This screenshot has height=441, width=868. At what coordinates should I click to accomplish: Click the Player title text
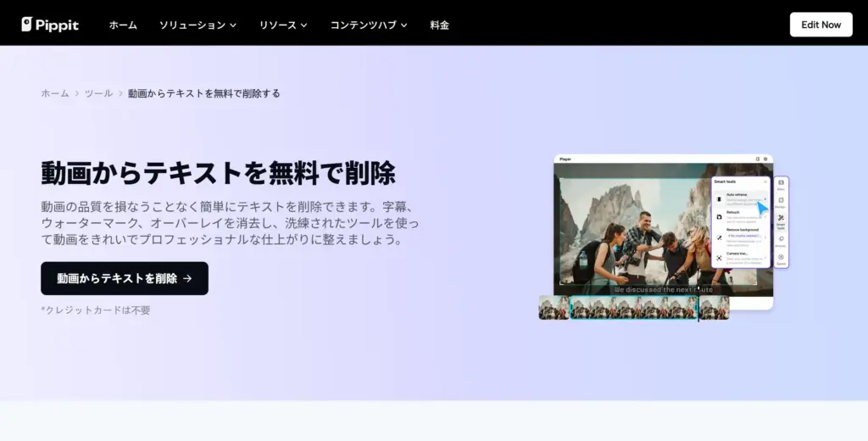(565, 159)
